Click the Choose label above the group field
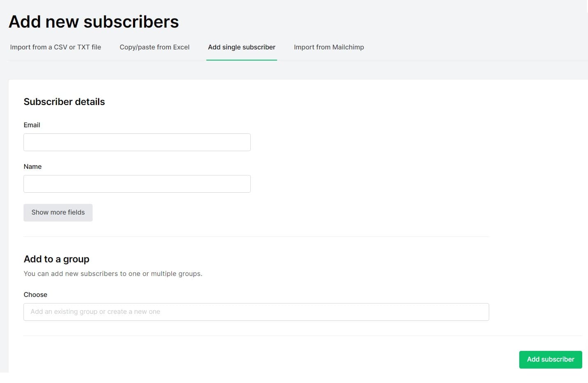588x383 pixels. click(35, 294)
